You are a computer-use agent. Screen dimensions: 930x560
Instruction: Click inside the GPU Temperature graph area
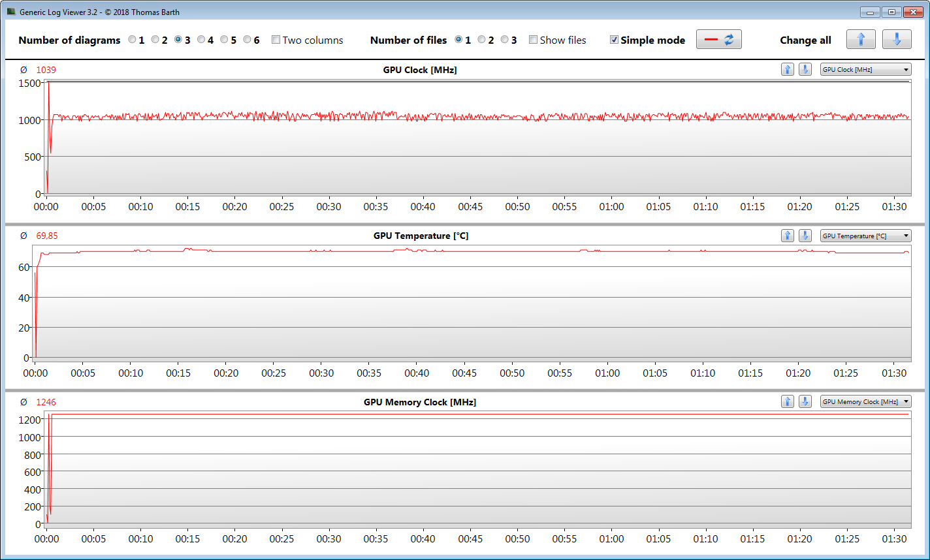coord(472,302)
